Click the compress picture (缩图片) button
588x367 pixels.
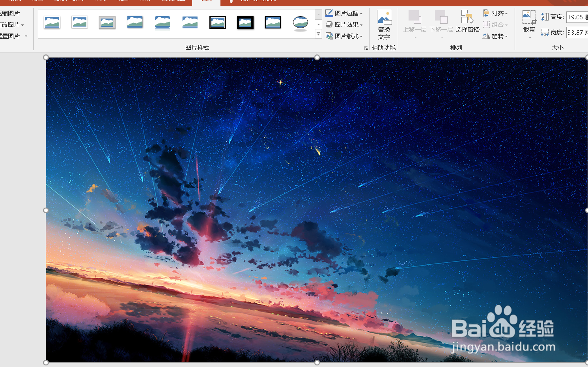(10, 13)
